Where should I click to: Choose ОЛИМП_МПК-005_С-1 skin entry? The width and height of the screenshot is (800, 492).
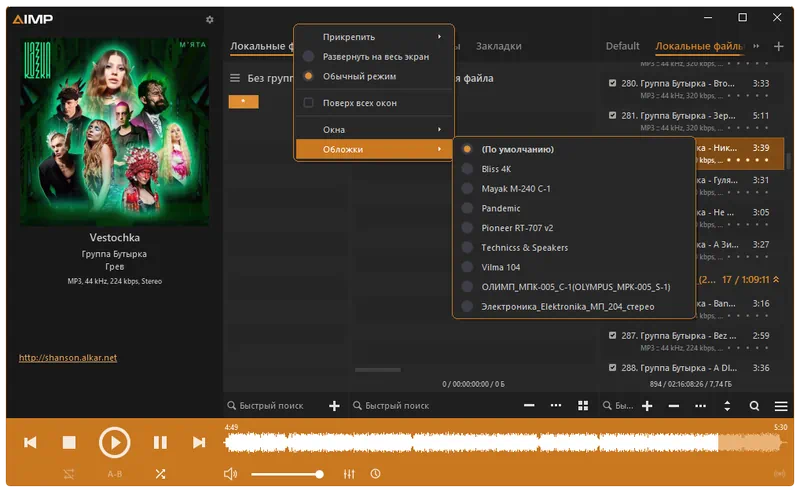[x=573, y=287]
